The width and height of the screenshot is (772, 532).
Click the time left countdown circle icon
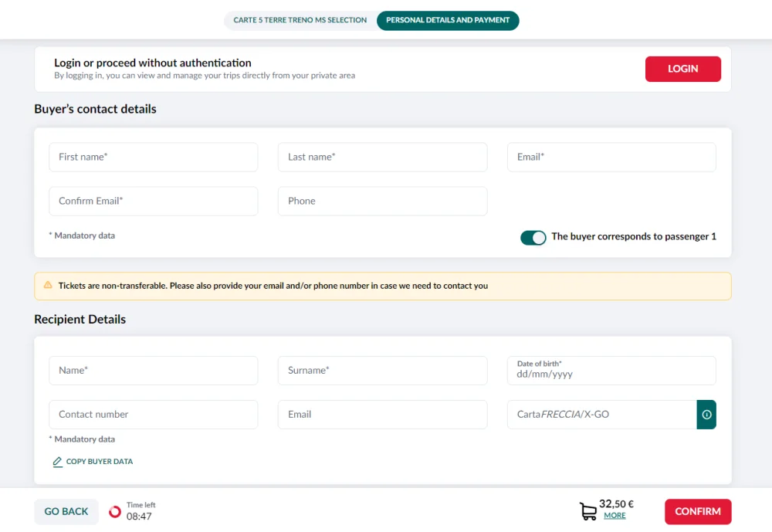(x=115, y=511)
